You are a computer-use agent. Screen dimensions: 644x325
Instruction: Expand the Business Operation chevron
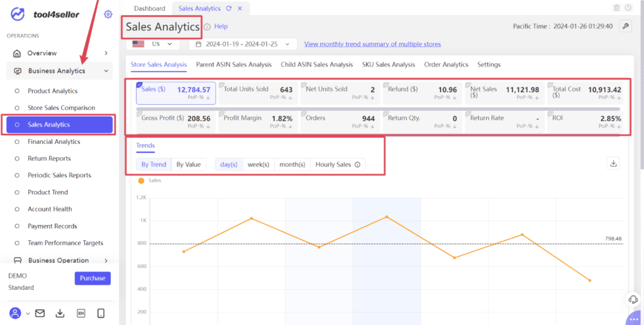click(x=106, y=261)
